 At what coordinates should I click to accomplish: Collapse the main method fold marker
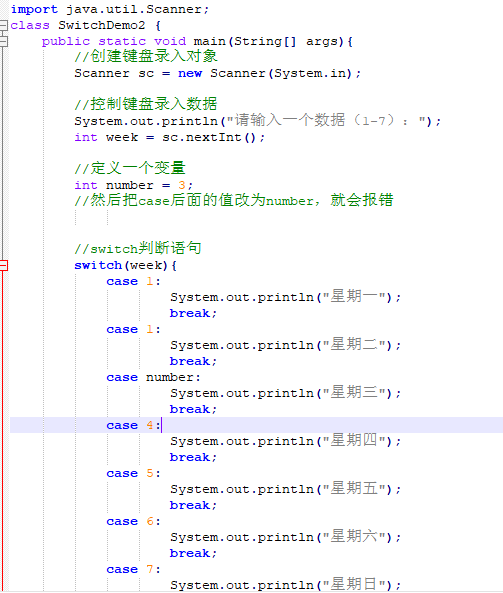point(3,41)
